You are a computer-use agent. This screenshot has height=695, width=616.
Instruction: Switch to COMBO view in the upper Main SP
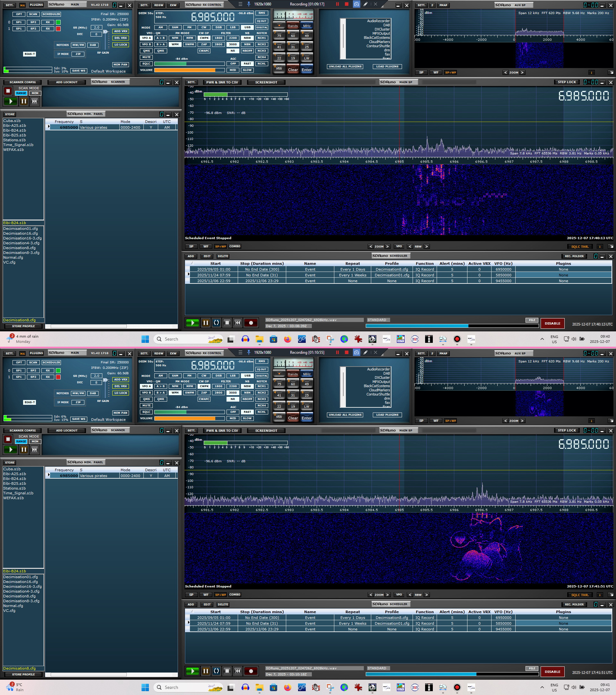pyautogui.click(x=235, y=247)
